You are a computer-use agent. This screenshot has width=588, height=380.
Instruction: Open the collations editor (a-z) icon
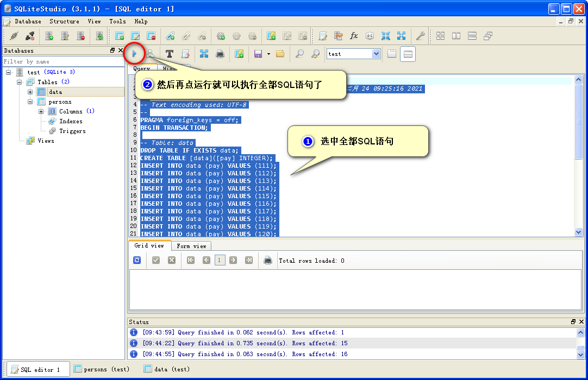click(370, 36)
